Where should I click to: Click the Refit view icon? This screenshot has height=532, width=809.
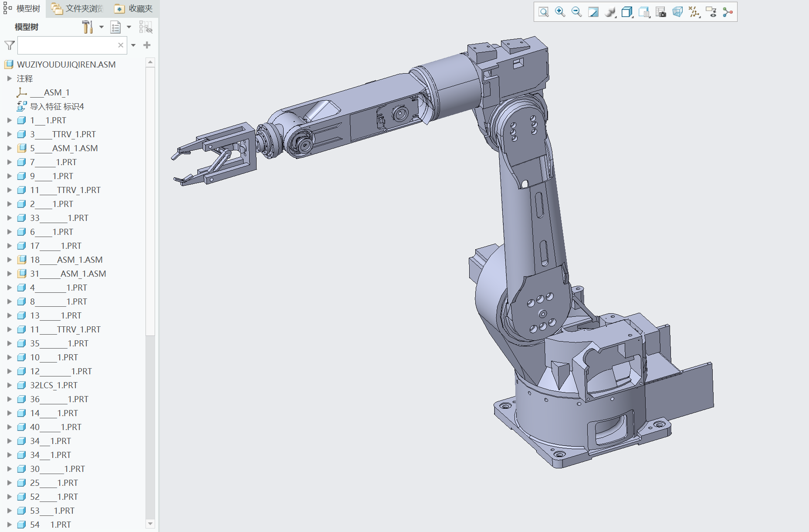(x=543, y=12)
